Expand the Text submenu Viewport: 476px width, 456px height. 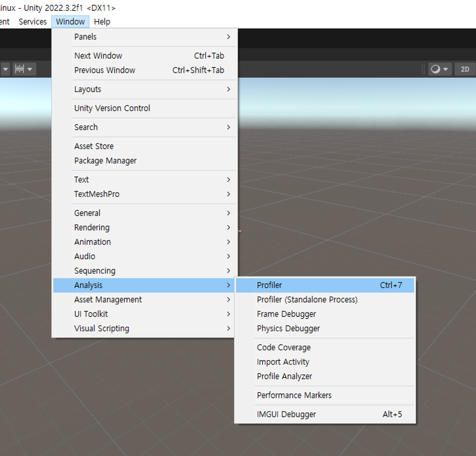coord(143,180)
